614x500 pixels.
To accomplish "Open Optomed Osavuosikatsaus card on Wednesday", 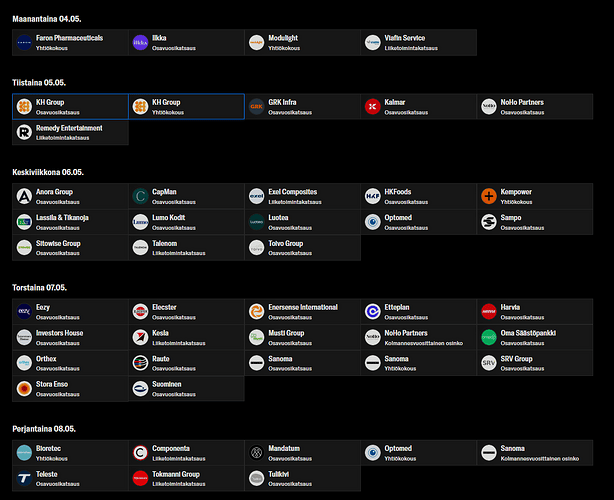I will tap(419, 222).
